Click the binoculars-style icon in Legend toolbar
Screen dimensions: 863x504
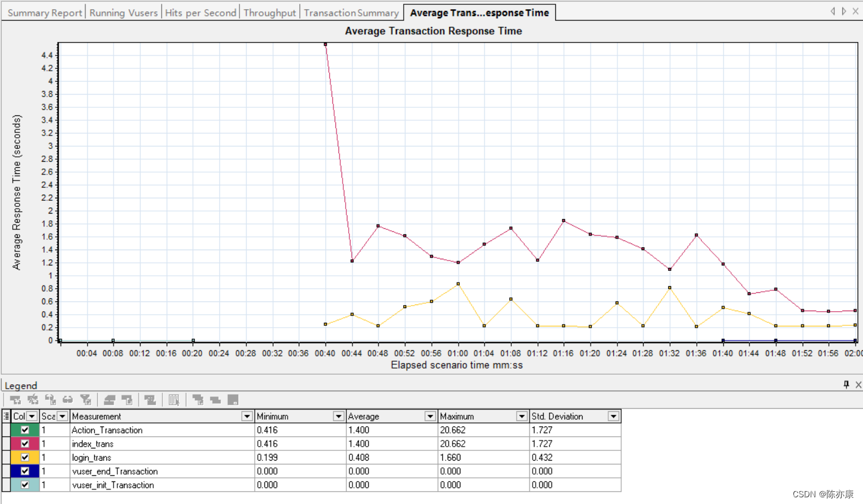point(68,400)
